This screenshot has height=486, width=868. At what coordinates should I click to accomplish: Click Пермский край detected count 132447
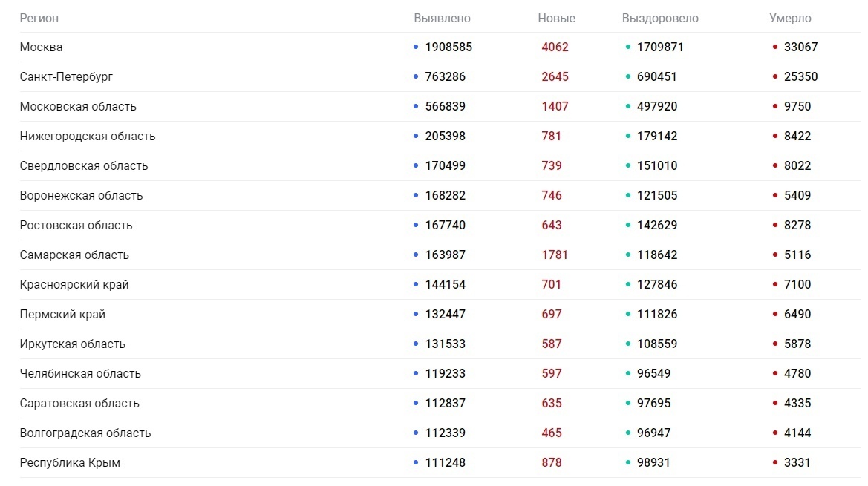click(x=446, y=314)
